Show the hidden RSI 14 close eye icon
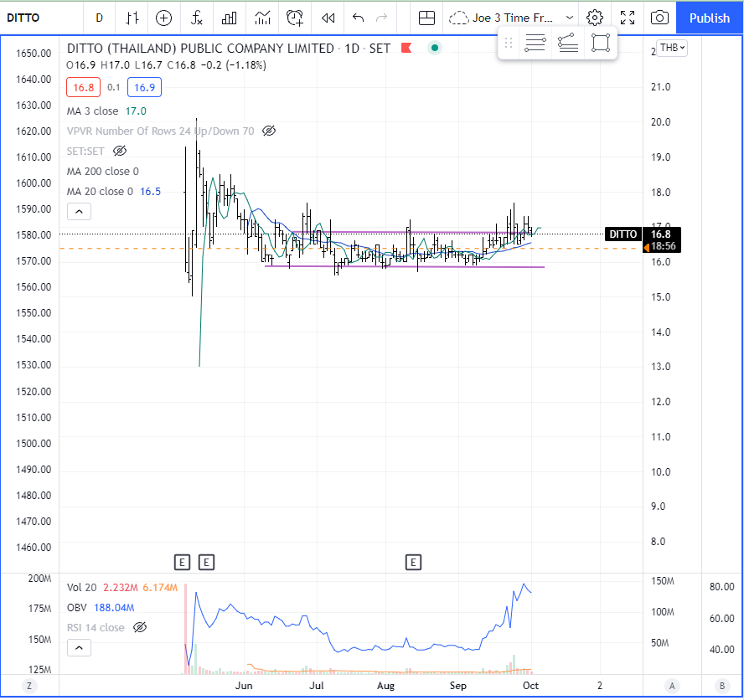744x700 pixels. tap(139, 627)
